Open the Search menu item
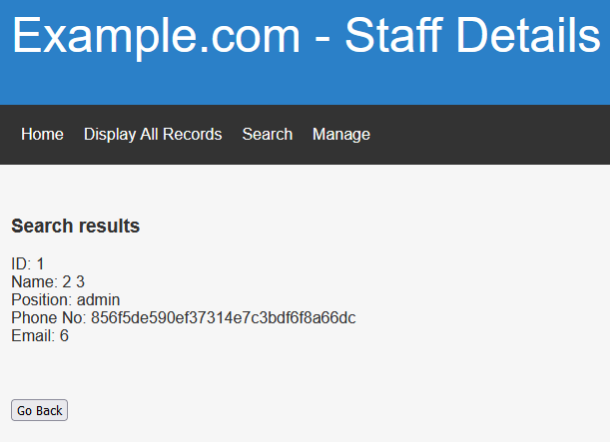 [267, 134]
